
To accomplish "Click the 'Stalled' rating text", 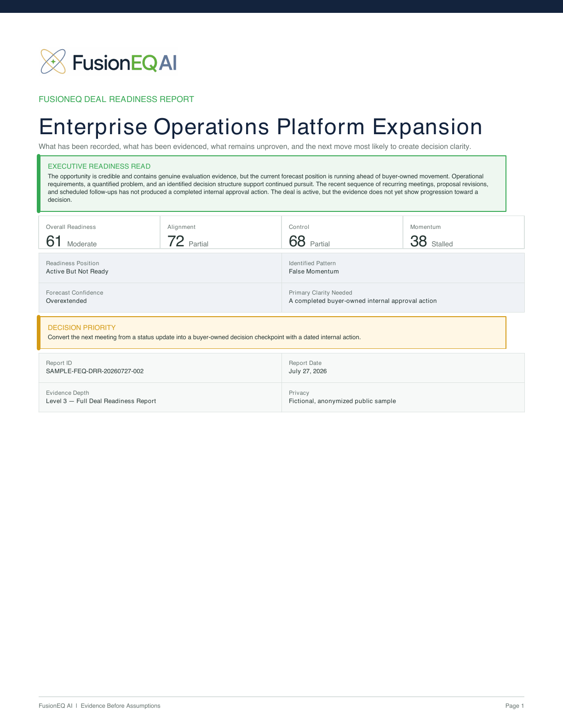I will point(442,244).
